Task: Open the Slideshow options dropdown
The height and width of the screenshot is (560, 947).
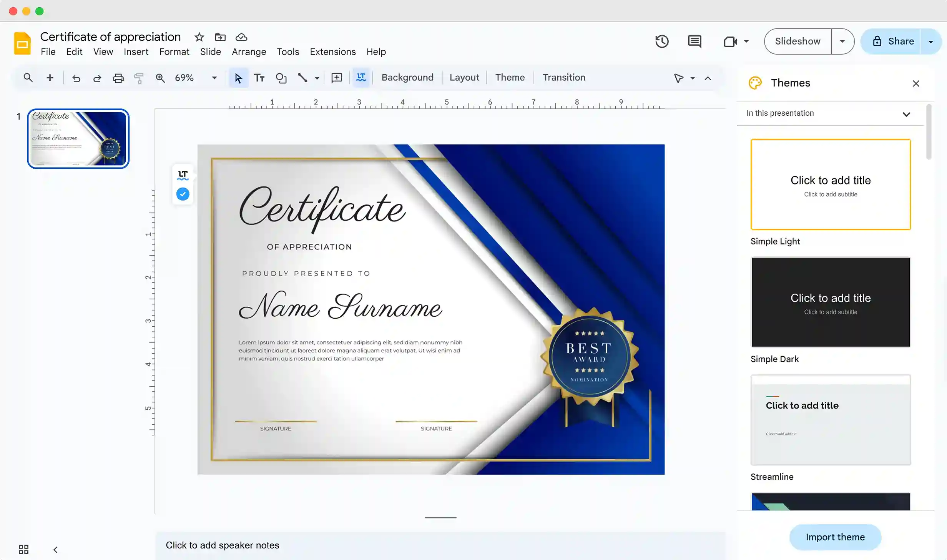Action: pyautogui.click(x=842, y=41)
